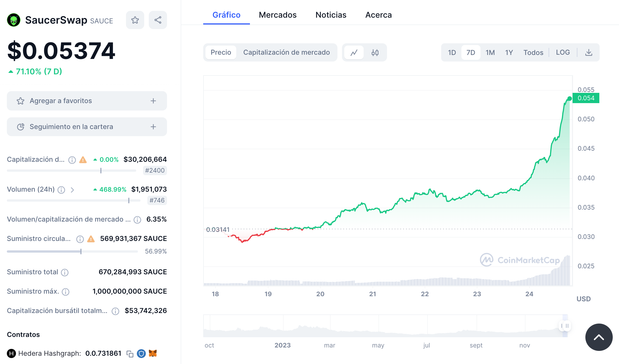The height and width of the screenshot is (364, 619).
Task: Click plus icon on Seguimiento en la cartera
Action: click(x=153, y=127)
